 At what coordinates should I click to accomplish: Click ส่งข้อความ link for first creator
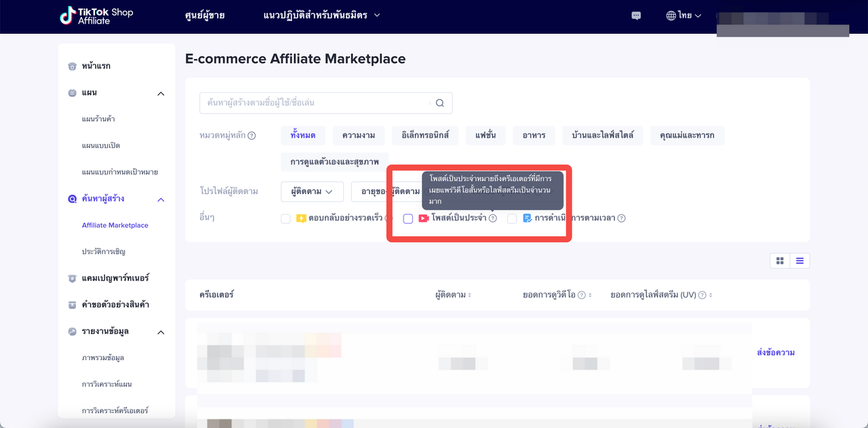click(x=775, y=353)
